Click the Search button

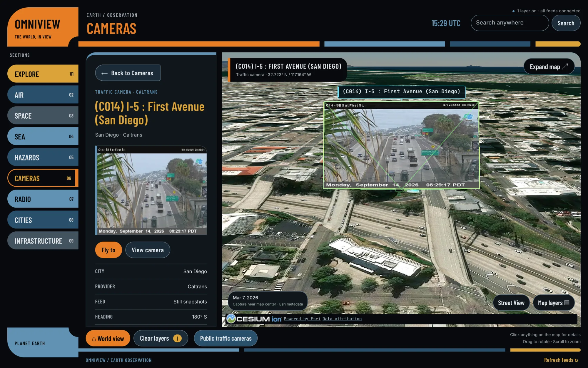coord(566,23)
